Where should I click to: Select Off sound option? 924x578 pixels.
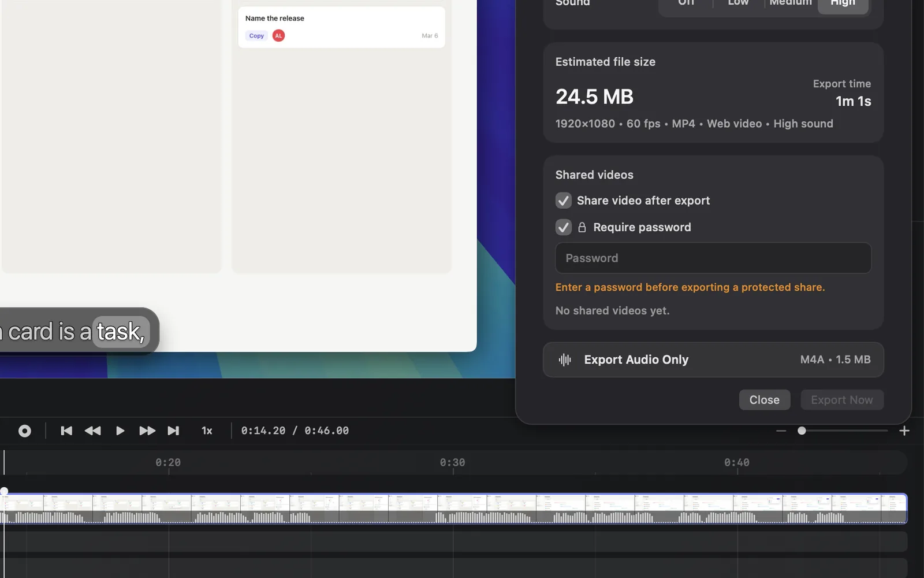(x=686, y=3)
